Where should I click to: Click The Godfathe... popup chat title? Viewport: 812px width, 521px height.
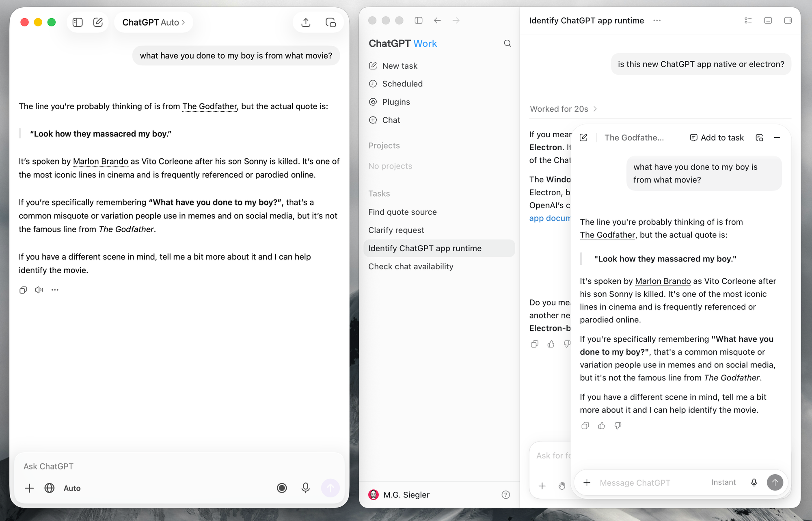click(x=634, y=138)
